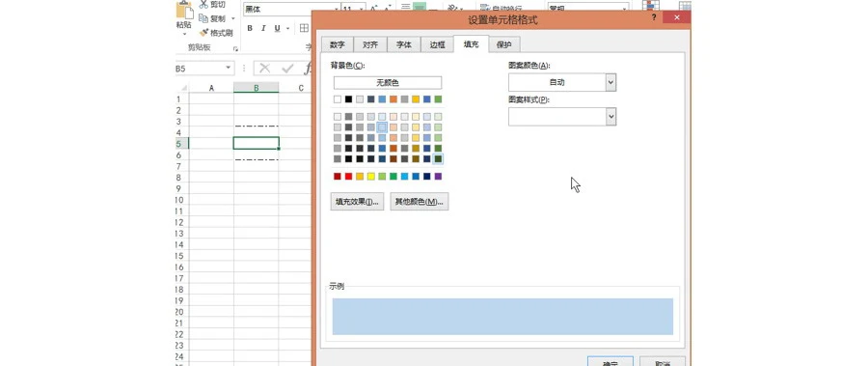Viewport: 868px width, 366px height.
Task: Select the Format Painter (格式刷) brush
Action: pyautogui.click(x=203, y=33)
